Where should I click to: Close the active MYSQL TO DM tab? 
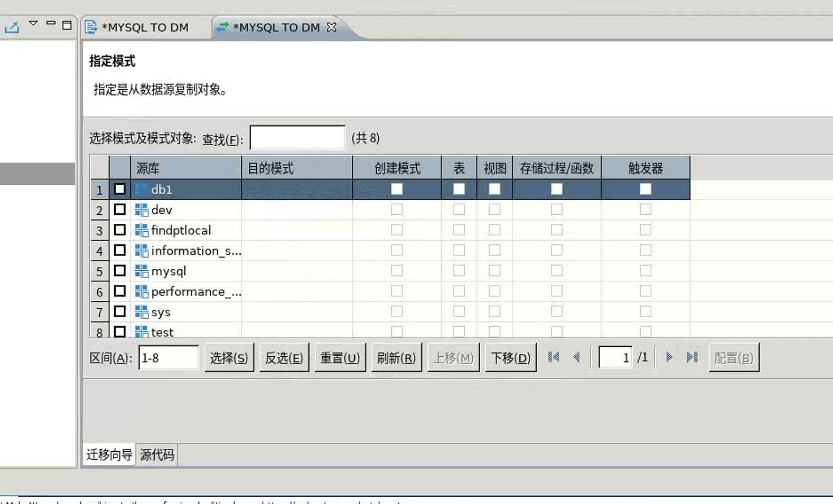coord(332,27)
